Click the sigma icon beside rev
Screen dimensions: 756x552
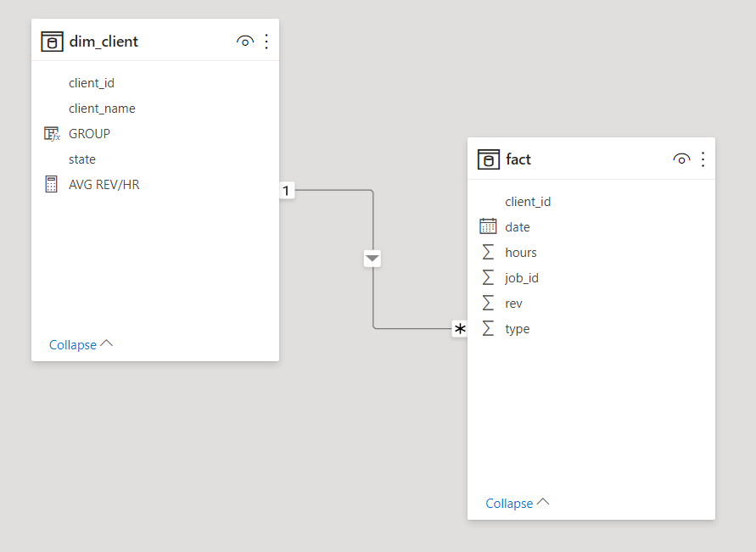click(488, 303)
